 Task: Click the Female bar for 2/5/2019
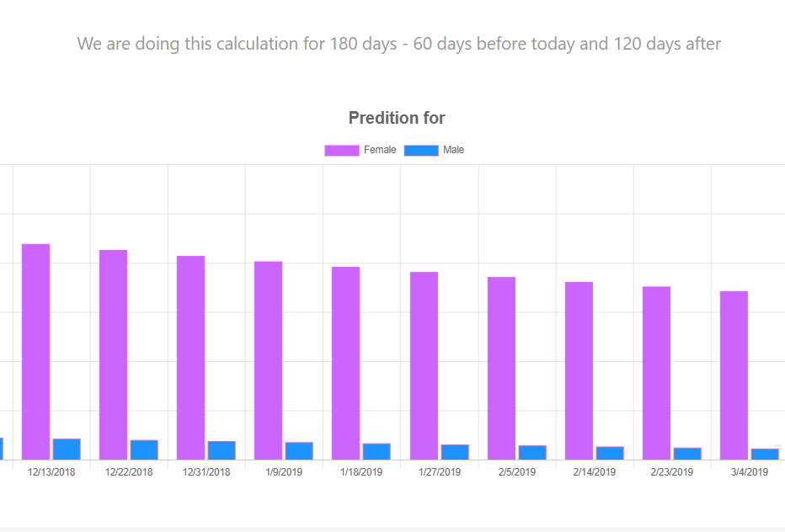[501, 368]
